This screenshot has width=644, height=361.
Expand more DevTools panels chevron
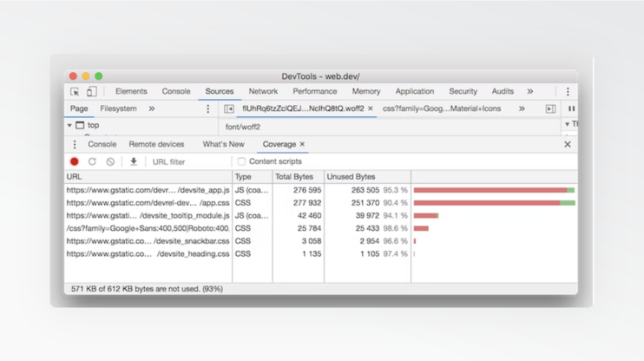[529, 91]
